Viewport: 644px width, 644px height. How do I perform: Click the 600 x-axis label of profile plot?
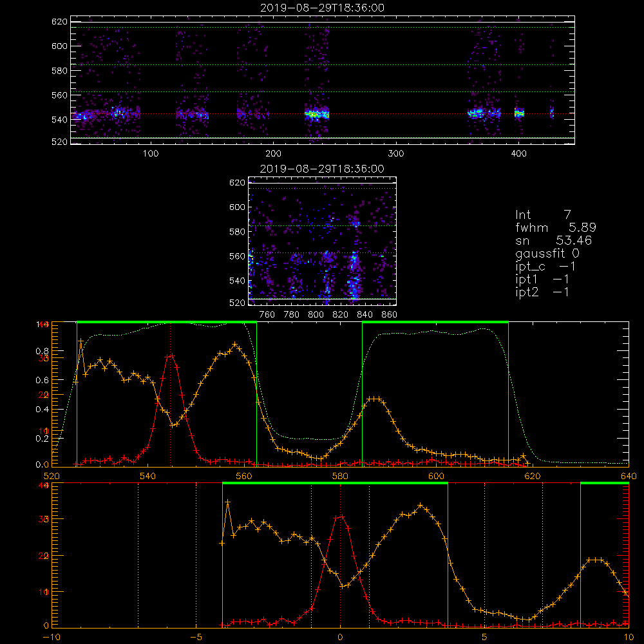pos(436,476)
